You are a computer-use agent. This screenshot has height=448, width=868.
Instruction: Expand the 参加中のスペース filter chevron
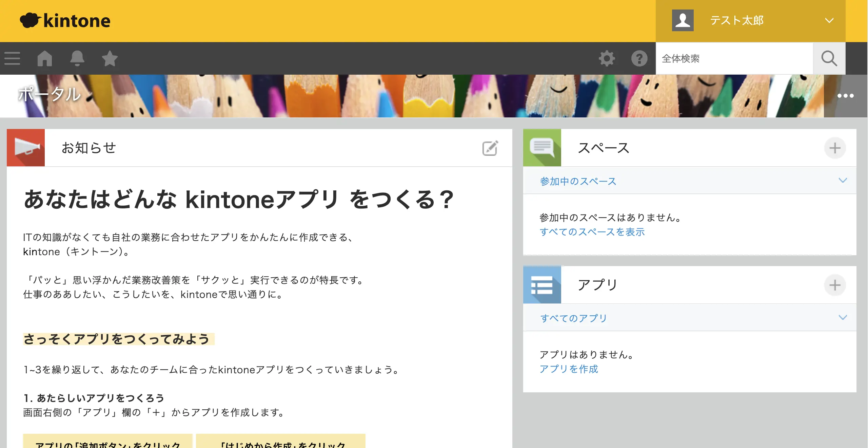[x=843, y=180]
